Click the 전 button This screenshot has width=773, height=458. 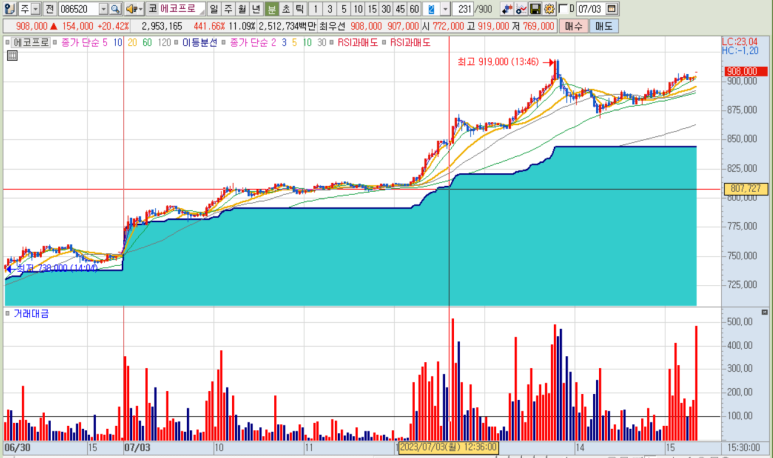coord(49,9)
